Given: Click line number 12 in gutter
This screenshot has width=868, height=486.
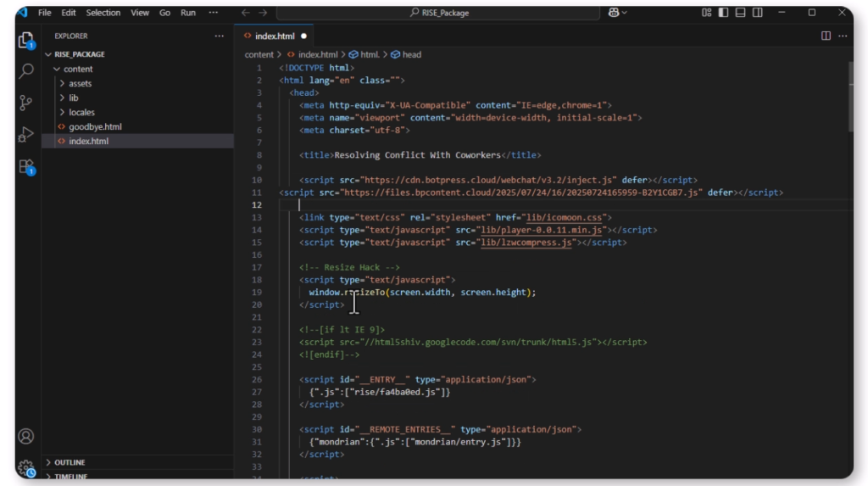Looking at the screenshot, I should [257, 205].
